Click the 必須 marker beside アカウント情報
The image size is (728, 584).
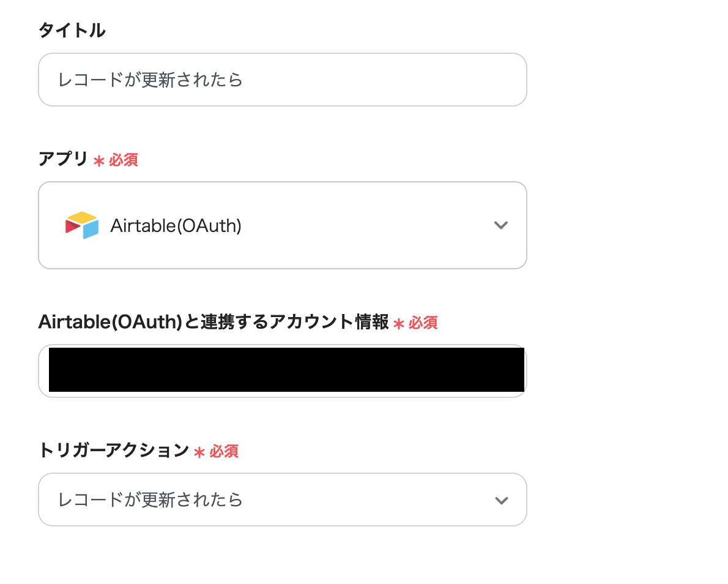(423, 323)
